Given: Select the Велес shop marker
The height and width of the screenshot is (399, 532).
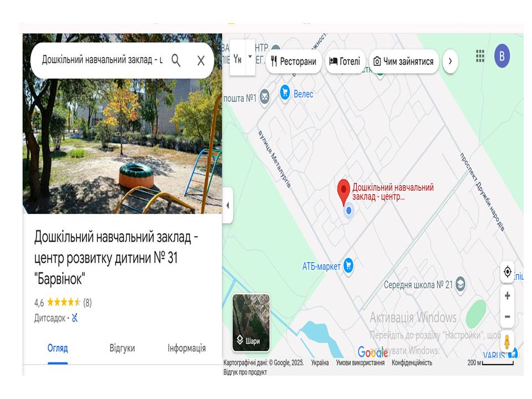Looking at the screenshot, I should coord(285,93).
